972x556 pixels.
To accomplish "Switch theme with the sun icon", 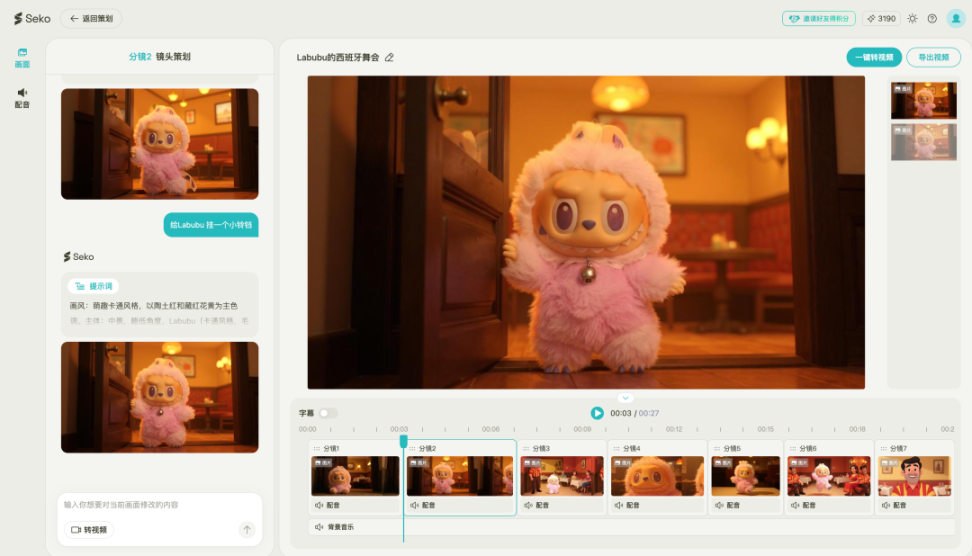I will point(912,18).
